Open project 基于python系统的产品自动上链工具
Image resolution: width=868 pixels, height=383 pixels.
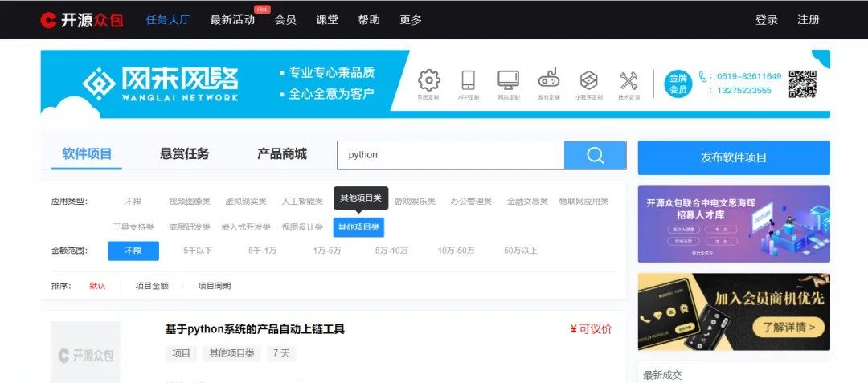pos(256,329)
